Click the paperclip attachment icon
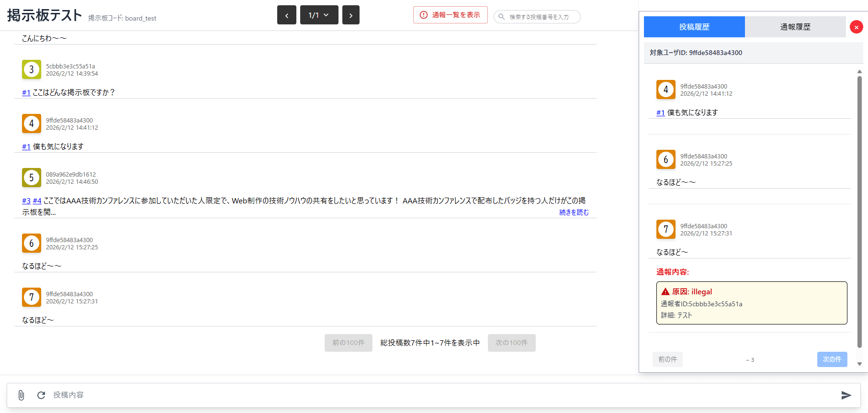868x413 pixels. [21, 395]
